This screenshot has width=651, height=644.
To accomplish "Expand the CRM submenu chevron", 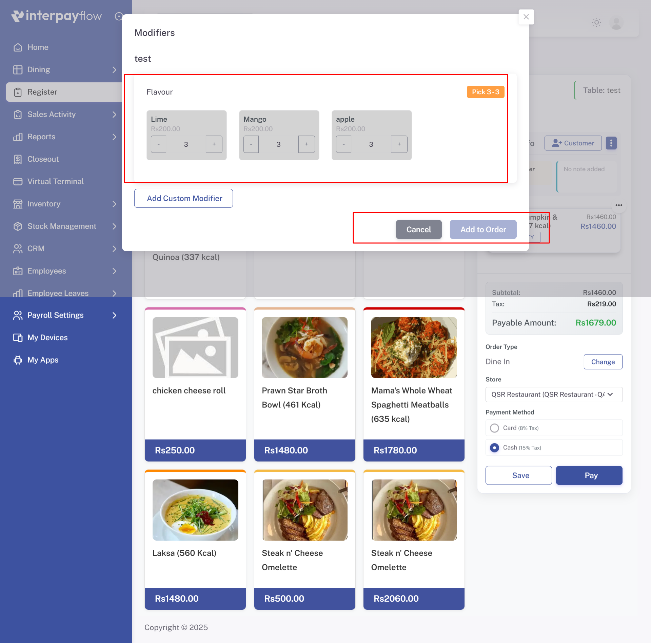I will [114, 249].
